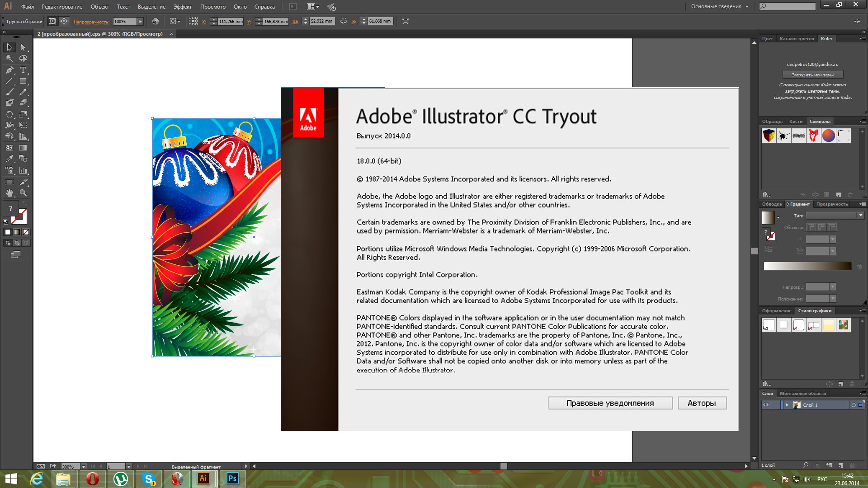Click the X coordinate input field
The height and width of the screenshot is (488, 868).
(x=231, y=21)
